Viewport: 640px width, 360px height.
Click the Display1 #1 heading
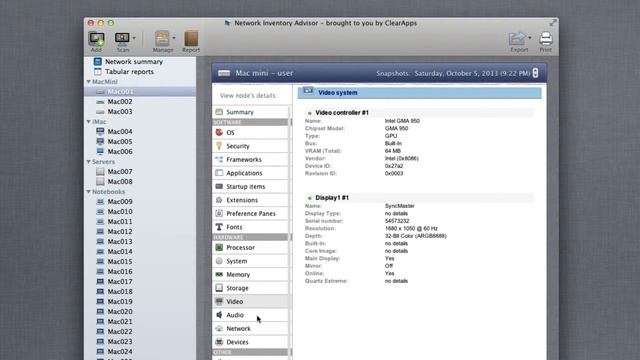pyautogui.click(x=332, y=198)
